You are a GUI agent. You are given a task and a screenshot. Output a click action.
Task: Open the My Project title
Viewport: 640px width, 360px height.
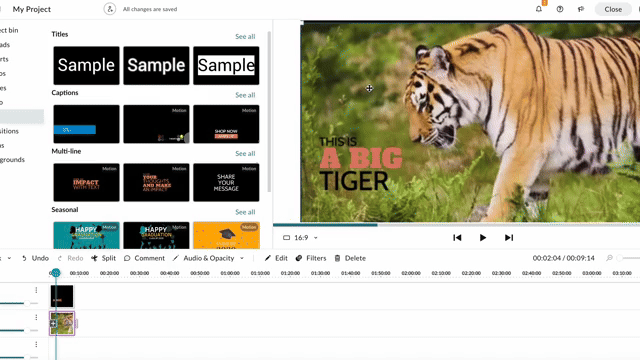(x=31, y=9)
